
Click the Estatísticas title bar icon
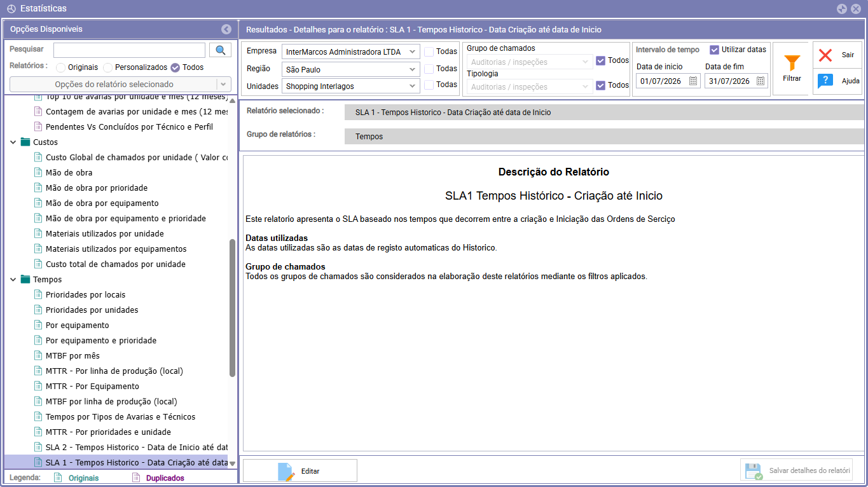click(11, 9)
